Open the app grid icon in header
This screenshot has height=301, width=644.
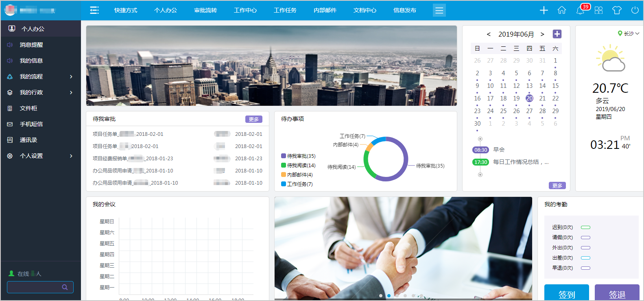pyautogui.click(x=598, y=10)
